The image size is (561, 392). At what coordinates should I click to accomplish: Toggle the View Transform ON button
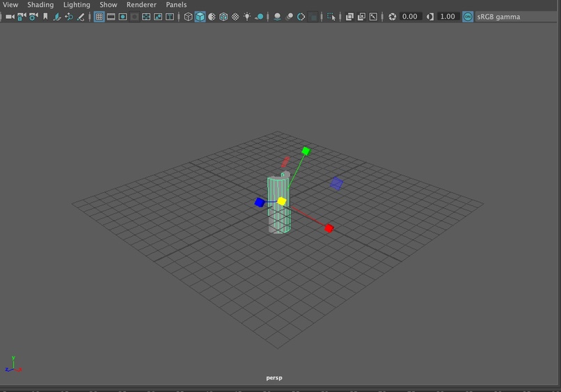coord(468,17)
